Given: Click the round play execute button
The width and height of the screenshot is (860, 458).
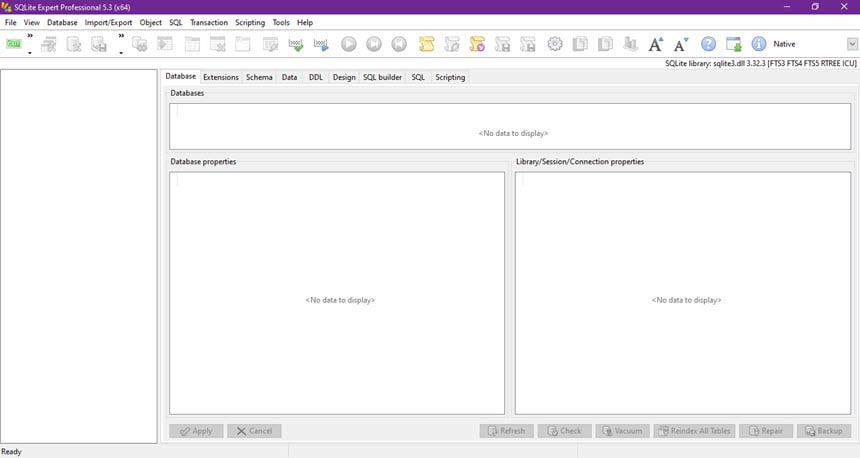Looking at the screenshot, I should click(348, 44).
